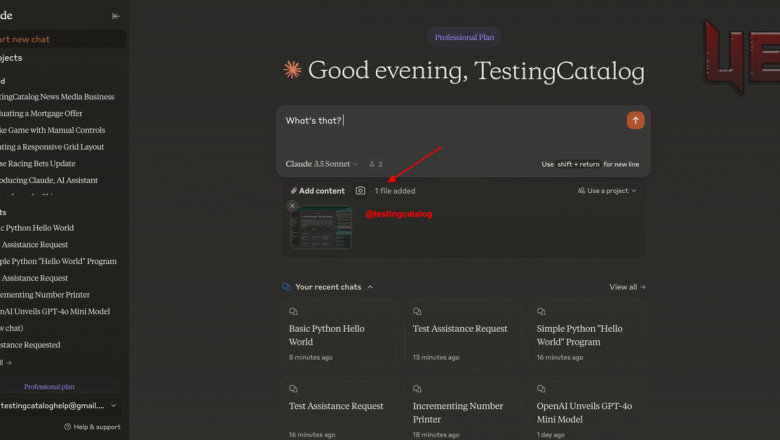The height and width of the screenshot is (440, 780).
Task: Open the Basic Python Hello World chat card
Action: click(340, 334)
